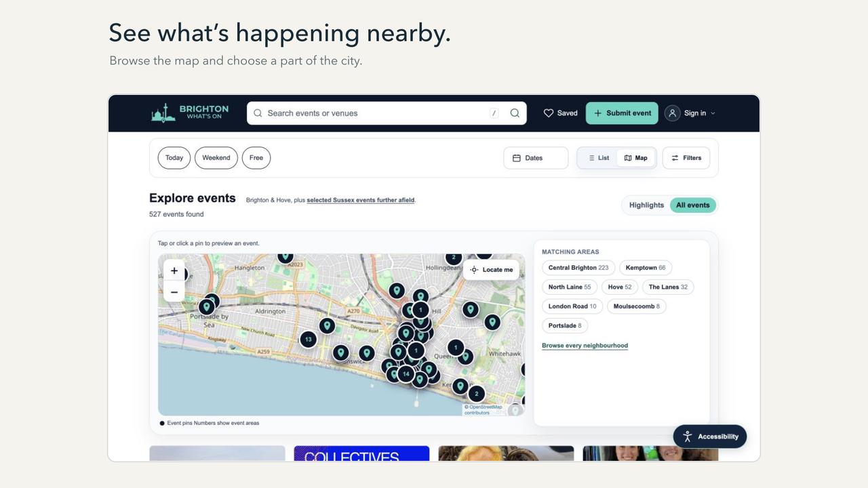Screen dimensions: 868x488
Task: Select the London Road area chip
Action: (572, 306)
